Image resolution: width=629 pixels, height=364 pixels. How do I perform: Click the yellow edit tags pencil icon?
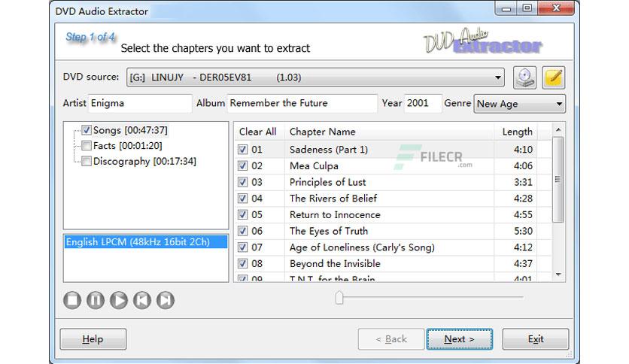[x=554, y=77]
